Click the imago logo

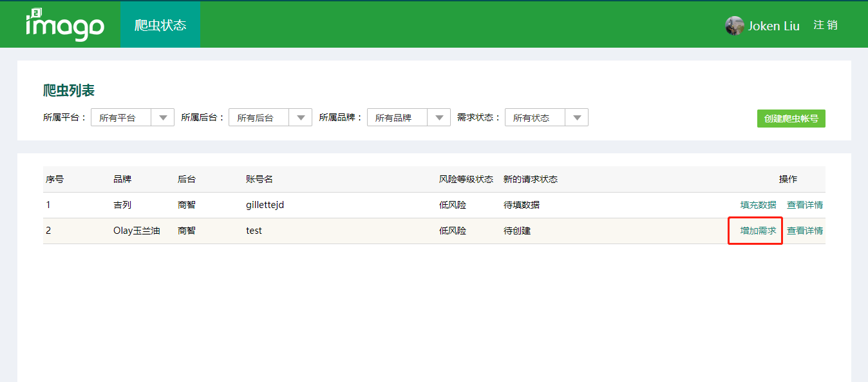pos(65,25)
